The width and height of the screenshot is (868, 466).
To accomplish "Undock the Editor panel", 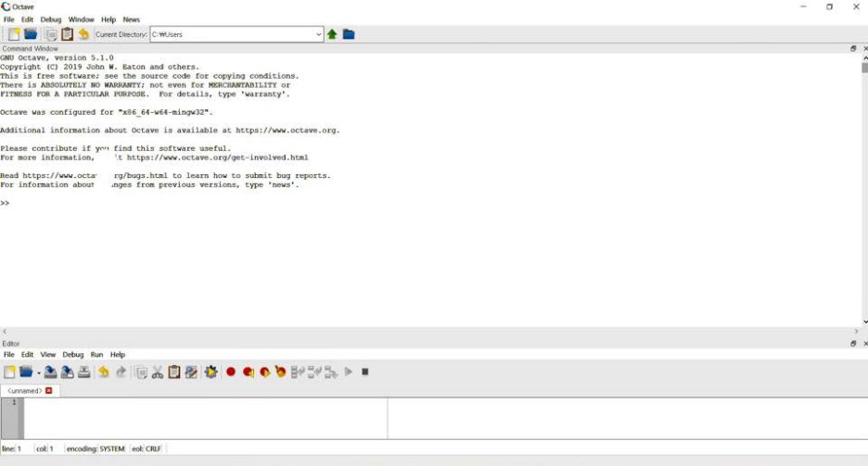I will coord(853,344).
